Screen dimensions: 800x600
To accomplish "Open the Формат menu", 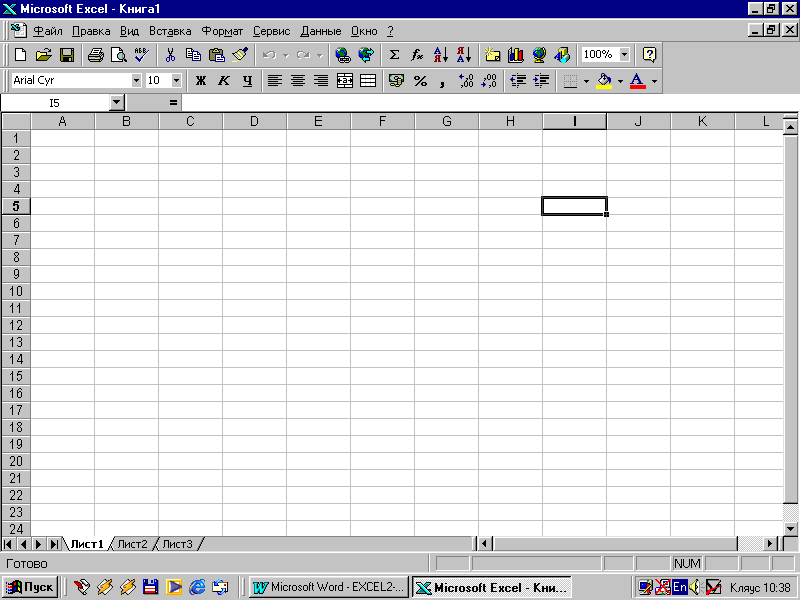I will click(x=222, y=31).
